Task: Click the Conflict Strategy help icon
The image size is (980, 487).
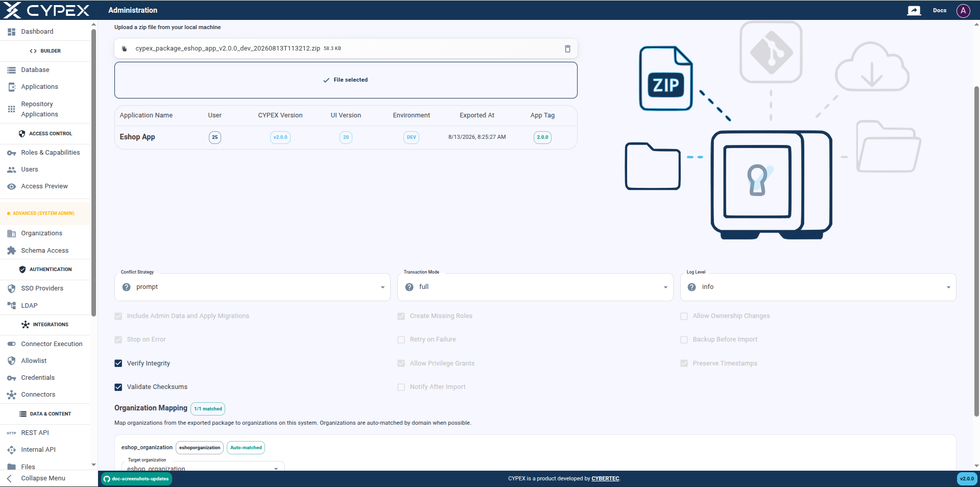Action: [126, 287]
